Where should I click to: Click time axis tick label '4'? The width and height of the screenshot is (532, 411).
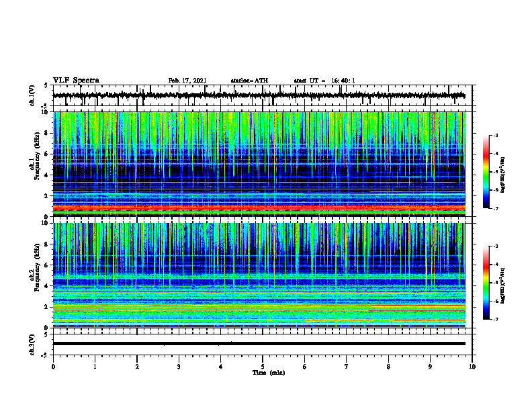tap(221, 367)
